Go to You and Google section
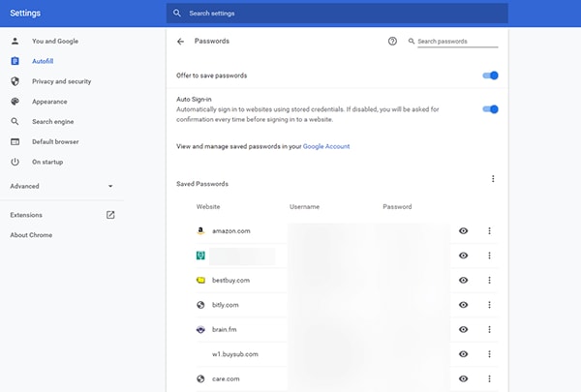Viewport: 581px width, 392px height. [54, 41]
